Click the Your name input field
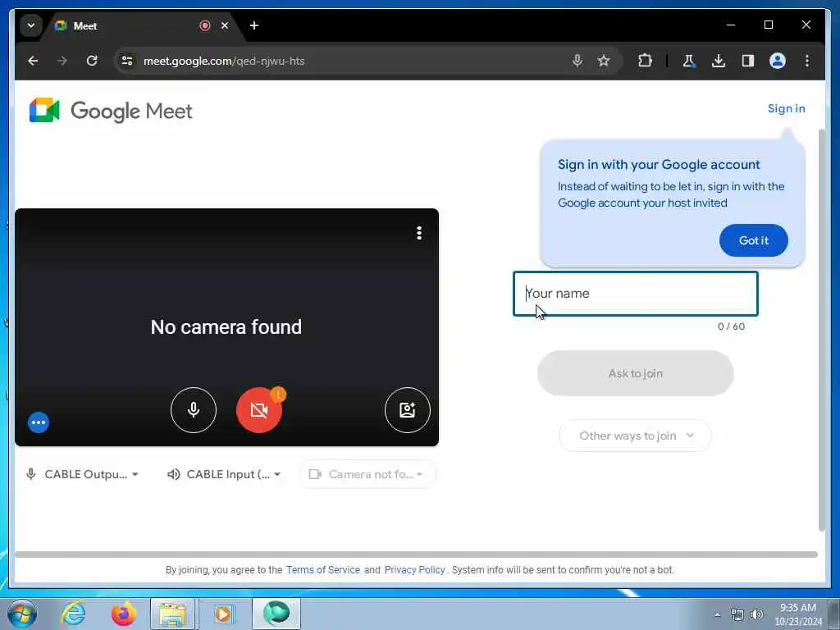Viewport: 840px width, 630px height. (x=636, y=294)
